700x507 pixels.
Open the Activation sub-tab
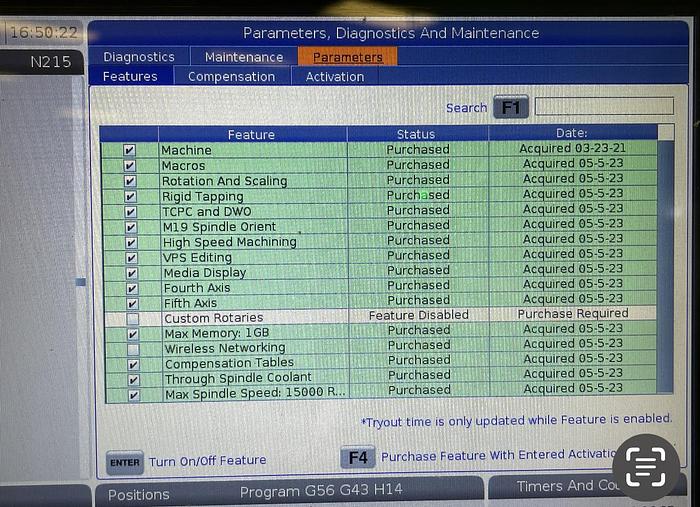(335, 76)
